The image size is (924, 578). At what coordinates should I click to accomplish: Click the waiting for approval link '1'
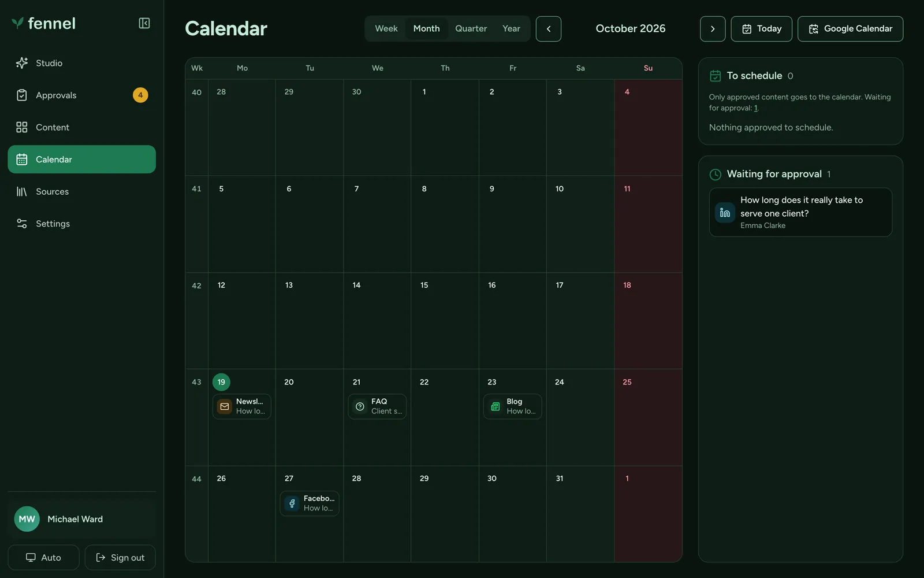pos(756,108)
